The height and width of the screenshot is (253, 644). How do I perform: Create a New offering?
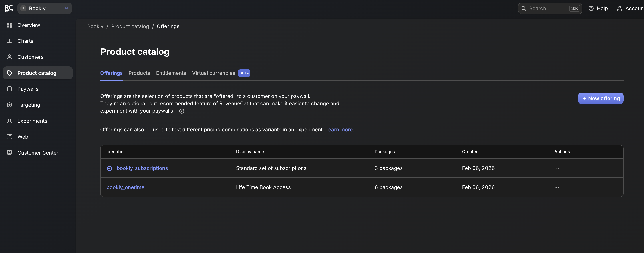pos(601,98)
